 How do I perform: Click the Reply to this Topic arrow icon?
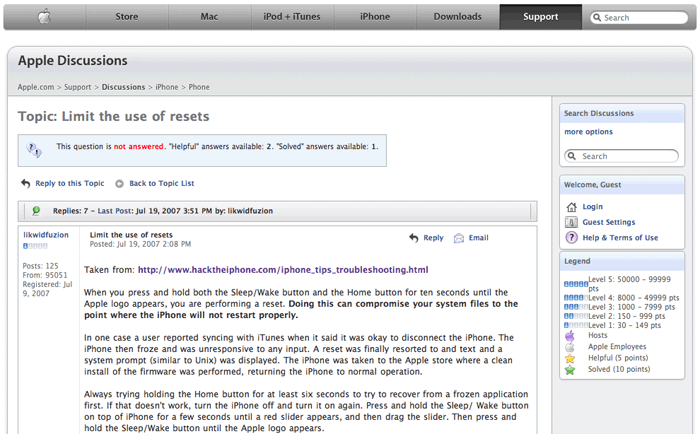[x=25, y=184]
